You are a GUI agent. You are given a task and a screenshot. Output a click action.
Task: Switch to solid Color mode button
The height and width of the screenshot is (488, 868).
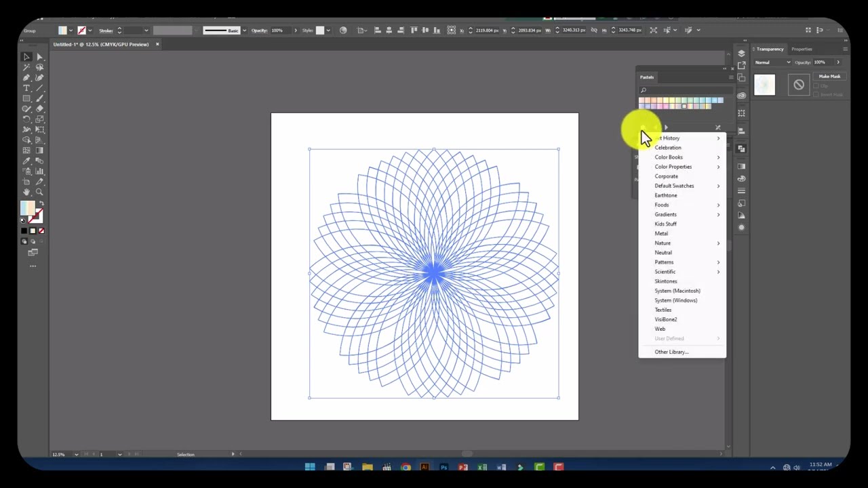[x=24, y=231]
